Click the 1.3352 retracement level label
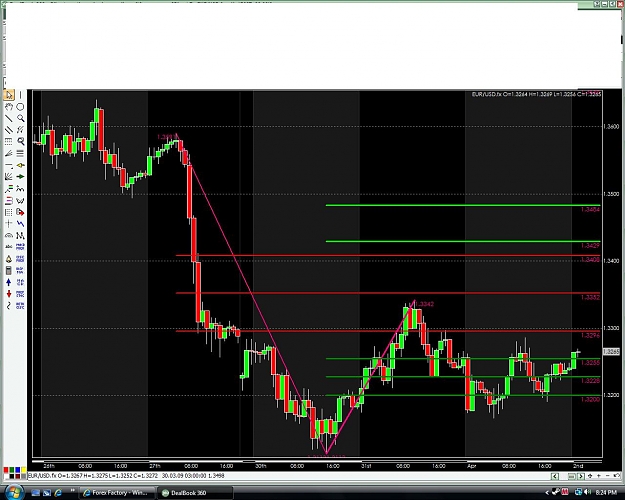Screen dimensions: 625x500 coord(590,297)
